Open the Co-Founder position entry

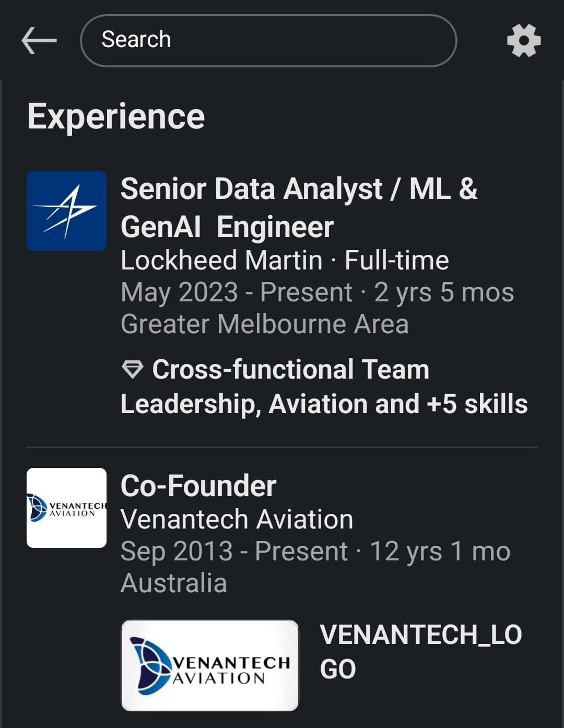[198, 486]
